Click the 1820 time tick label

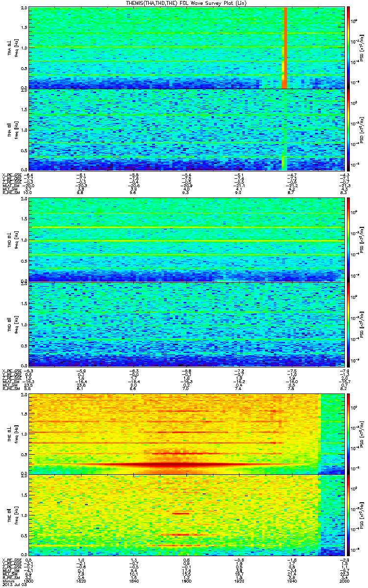point(82,580)
